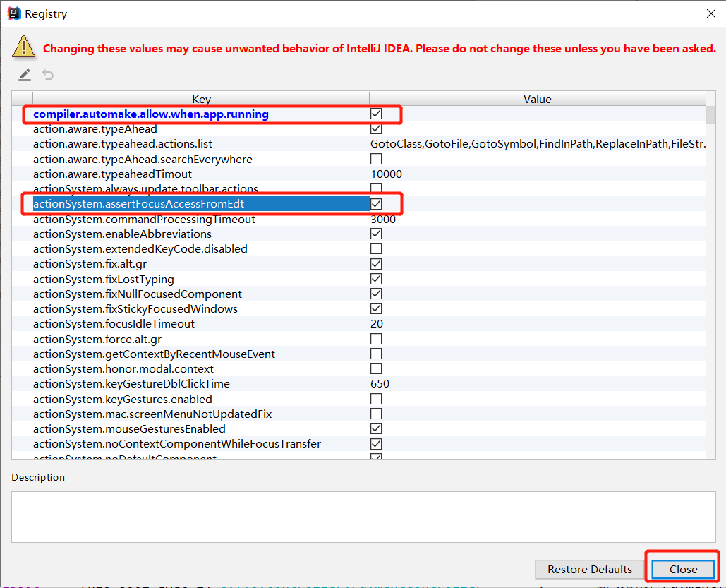This screenshot has height=588, width=726.
Task: Toggle actionSystem.assertFocusAccessFromEdt checkbox
Action: pos(376,204)
